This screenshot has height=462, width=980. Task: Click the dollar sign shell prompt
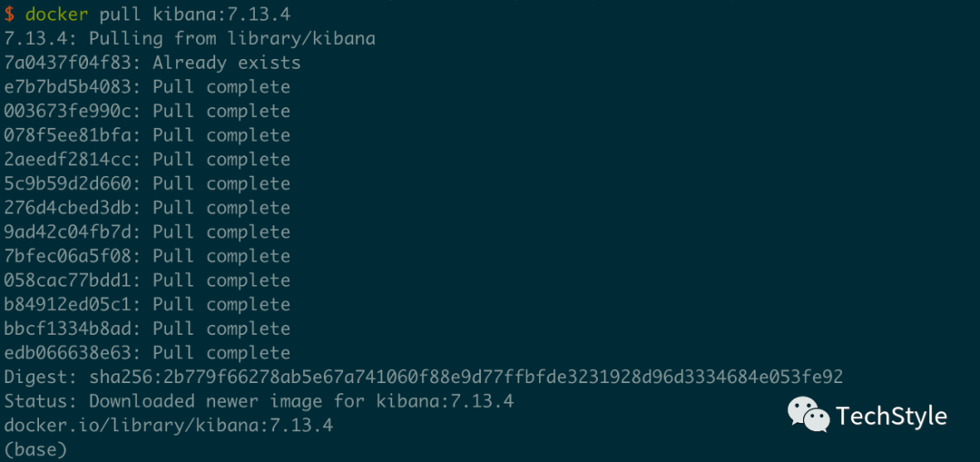coord(9,15)
